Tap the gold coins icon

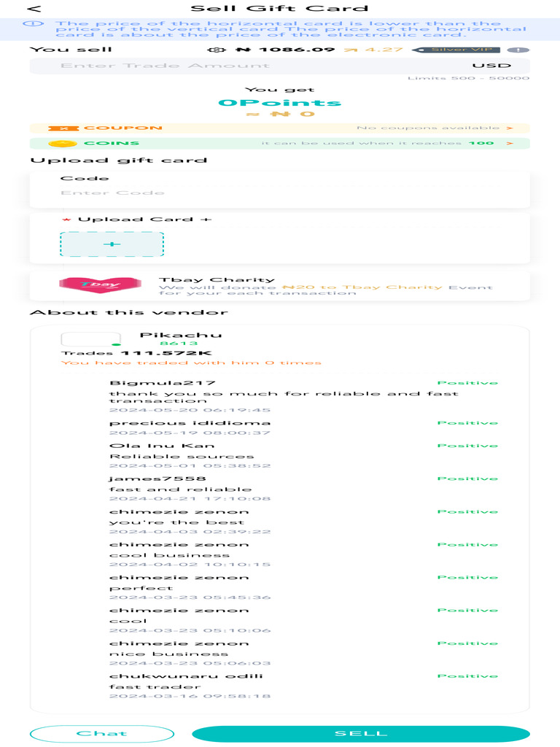[x=63, y=144]
